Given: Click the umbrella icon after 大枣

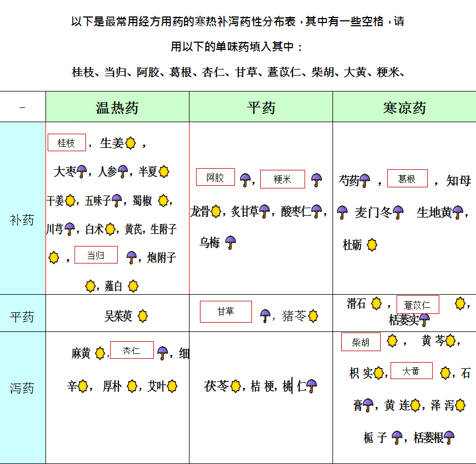Looking at the screenshot, I should pyautogui.click(x=82, y=171).
